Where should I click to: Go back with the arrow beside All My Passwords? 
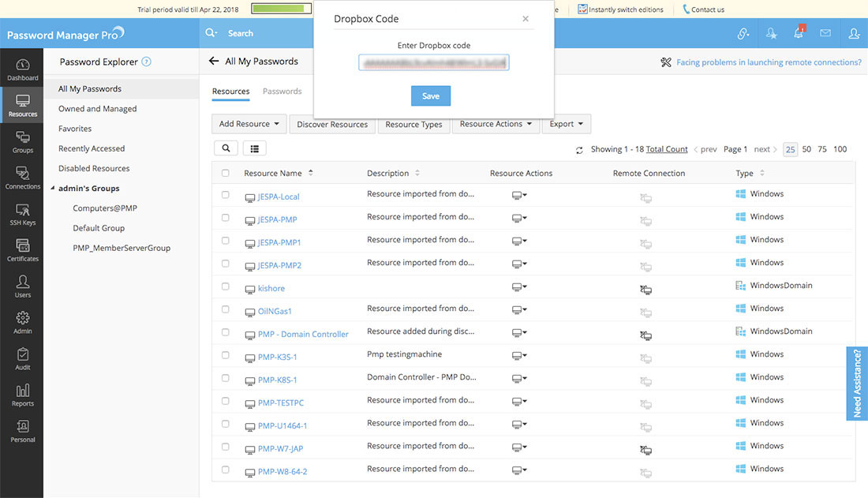pos(214,61)
